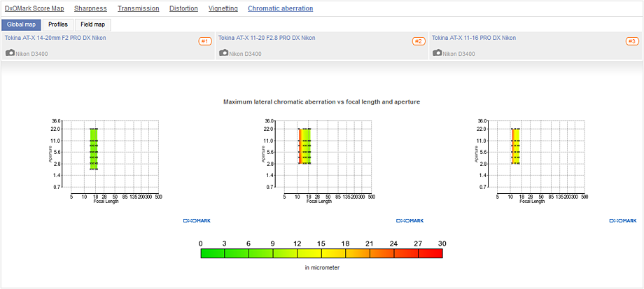The width and height of the screenshot is (644, 289).
Task: Show the Field map view
Action: point(93,24)
